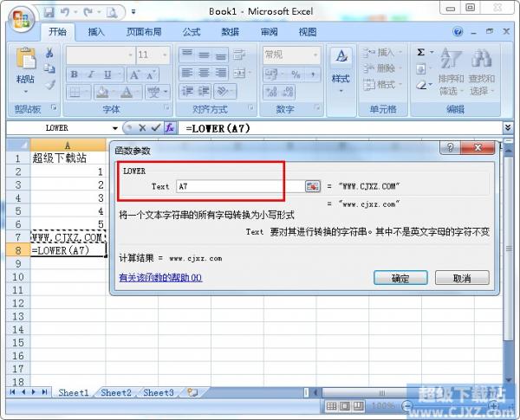
Task: Click the AutoSum sigma icon
Action: pos(421,53)
